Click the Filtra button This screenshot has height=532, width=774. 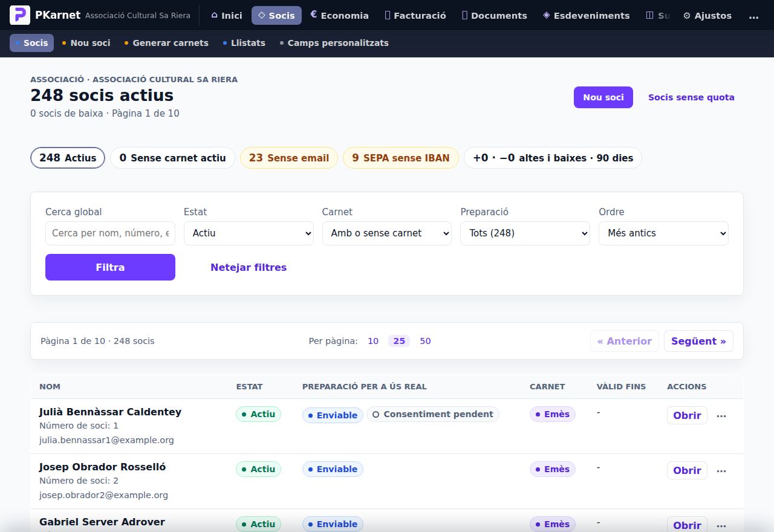(110, 267)
